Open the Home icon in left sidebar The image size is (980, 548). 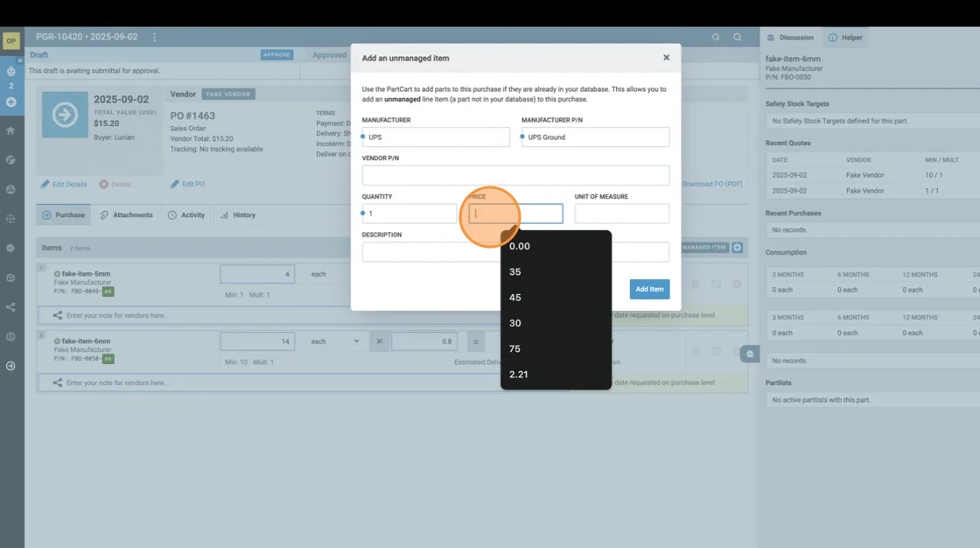[10, 130]
